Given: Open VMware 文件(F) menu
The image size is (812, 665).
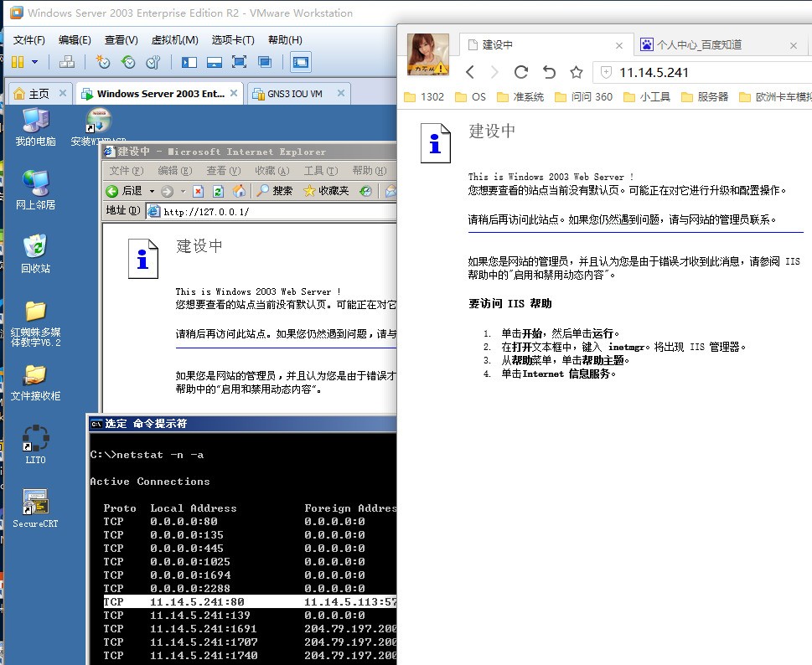Looking at the screenshot, I should coord(29,40).
